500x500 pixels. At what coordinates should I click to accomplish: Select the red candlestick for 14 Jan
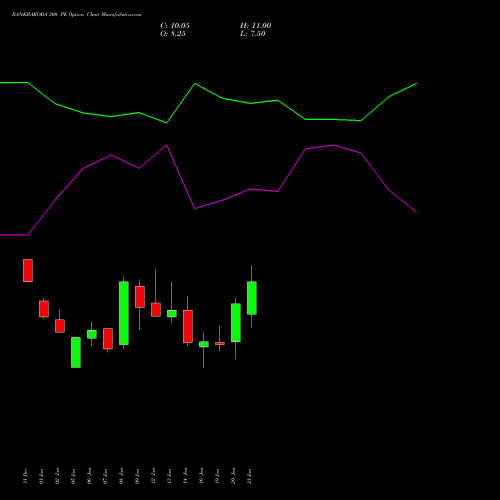(188, 326)
